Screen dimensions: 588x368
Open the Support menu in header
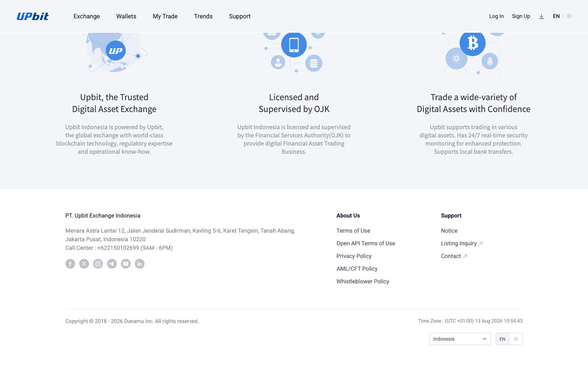click(240, 16)
